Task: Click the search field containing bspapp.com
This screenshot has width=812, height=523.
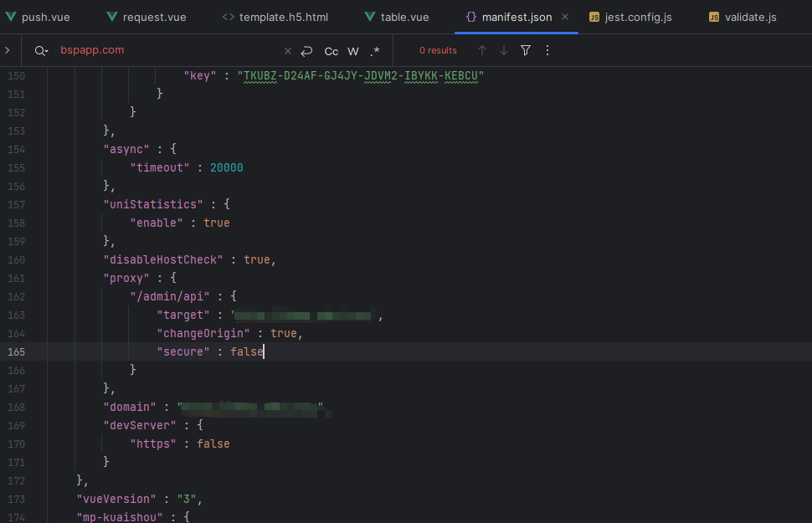Action: point(168,50)
